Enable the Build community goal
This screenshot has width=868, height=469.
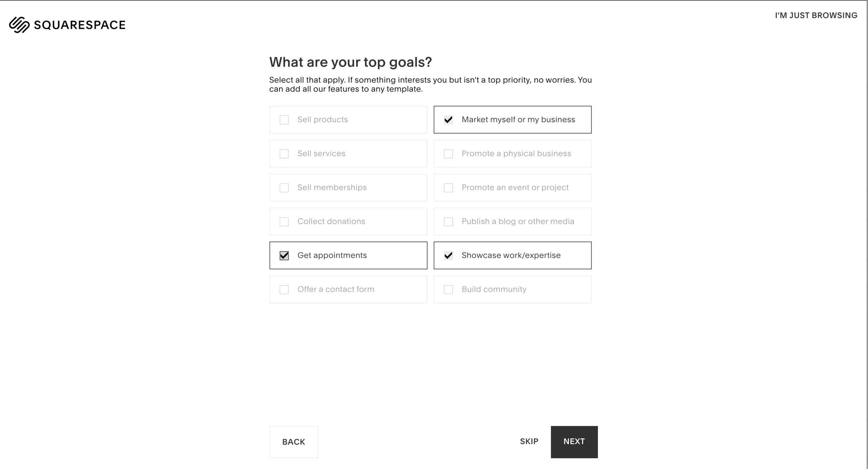pos(448,290)
